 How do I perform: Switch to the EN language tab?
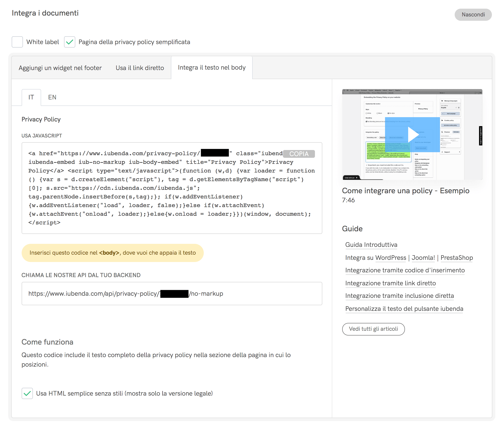coord(52,97)
